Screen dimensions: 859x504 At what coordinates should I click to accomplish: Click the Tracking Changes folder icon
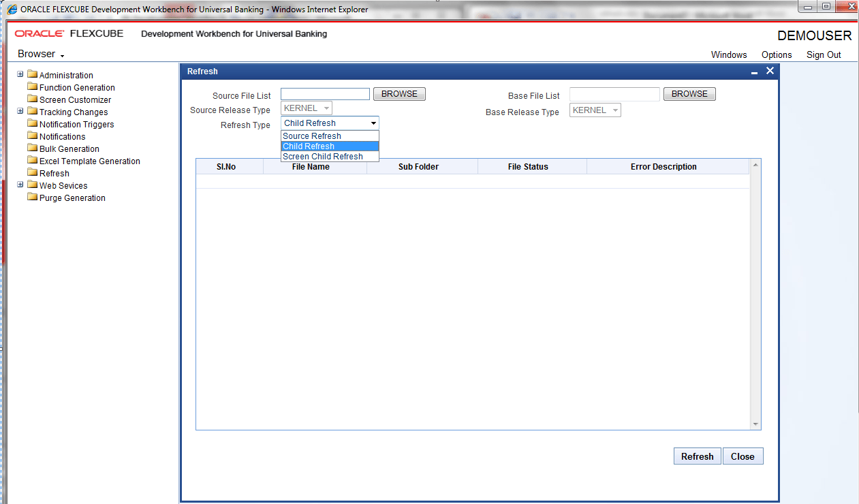[32, 112]
